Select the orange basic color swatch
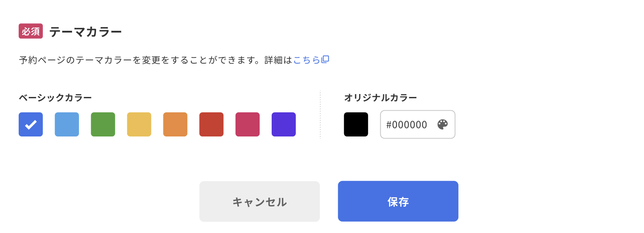The image size is (644, 233). point(175,124)
